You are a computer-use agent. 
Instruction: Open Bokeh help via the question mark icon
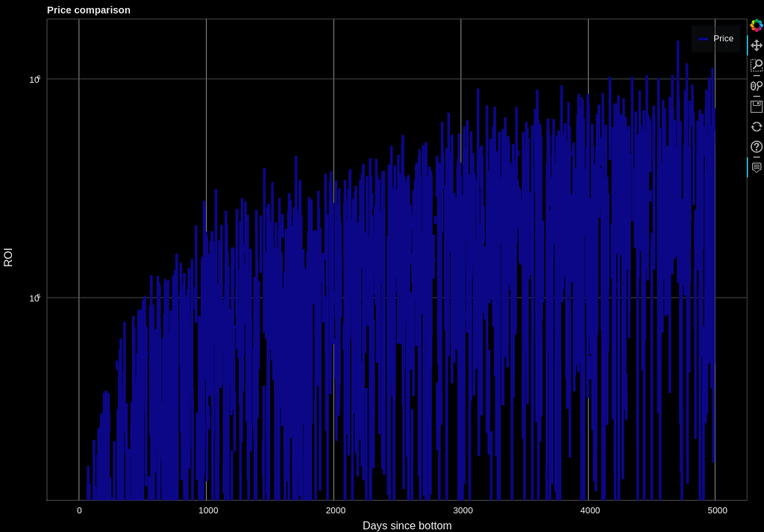pos(756,146)
